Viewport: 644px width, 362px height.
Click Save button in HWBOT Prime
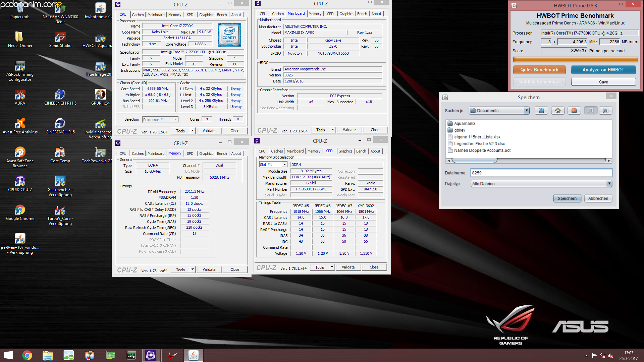(603, 82)
